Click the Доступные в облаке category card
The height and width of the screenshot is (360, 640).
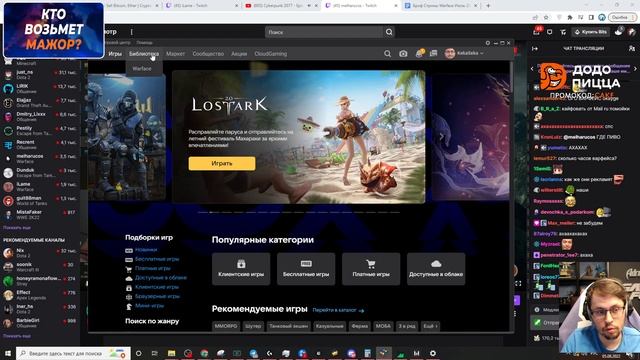coord(436,269)
